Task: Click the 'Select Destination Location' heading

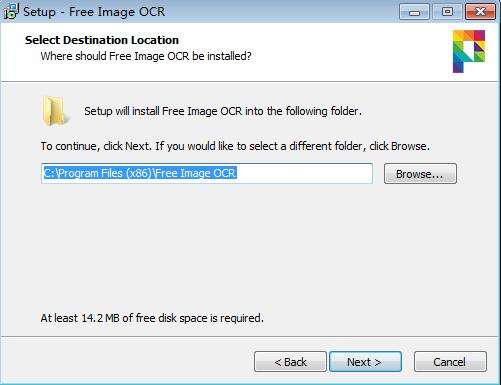Action: 102,40
